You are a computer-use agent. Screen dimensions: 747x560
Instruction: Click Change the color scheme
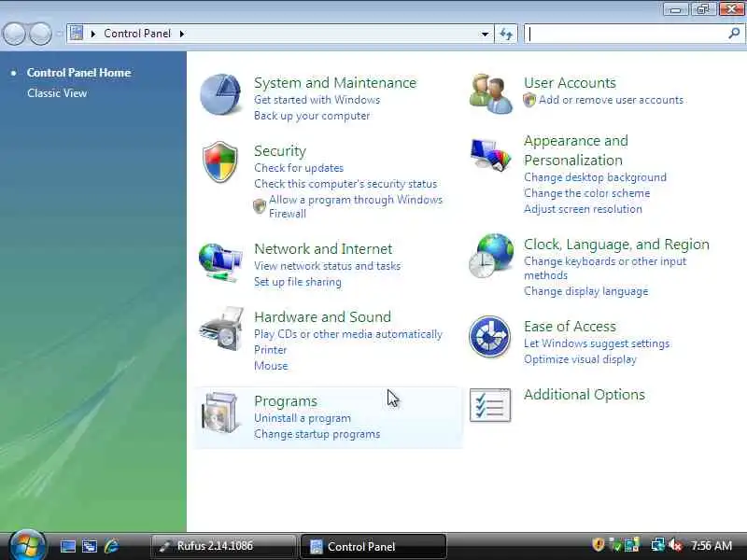coord(587,193)
